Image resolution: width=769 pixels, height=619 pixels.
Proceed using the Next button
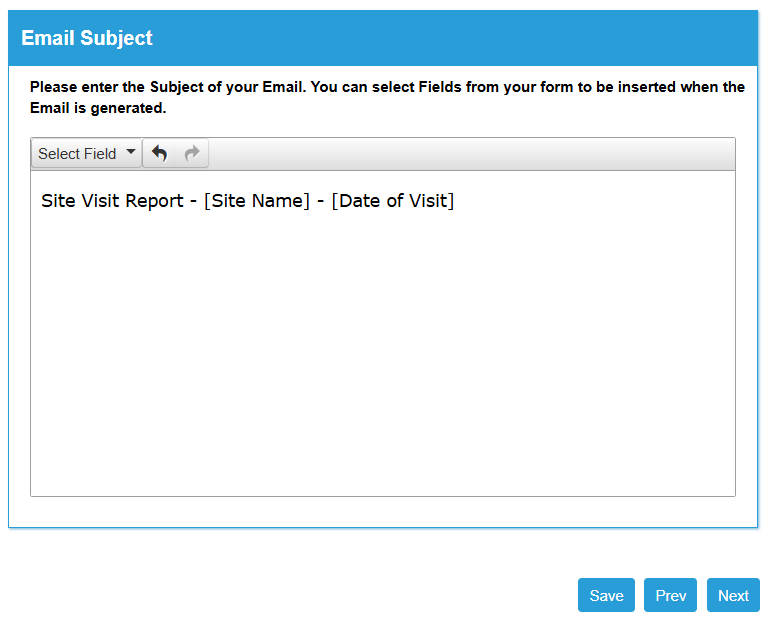click(x=733, y=595)
